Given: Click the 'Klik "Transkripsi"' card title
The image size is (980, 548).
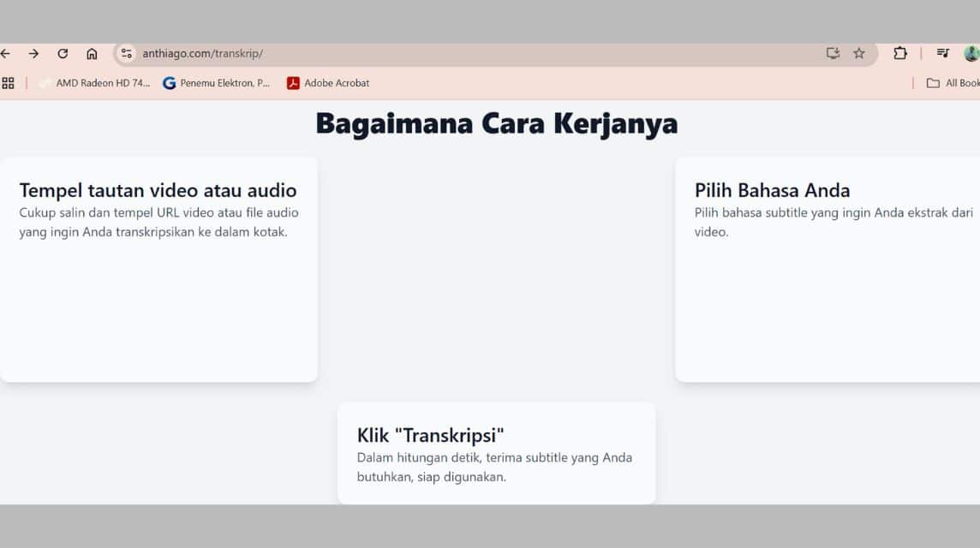Looking at the screenshot, I should tap(431, 435).
